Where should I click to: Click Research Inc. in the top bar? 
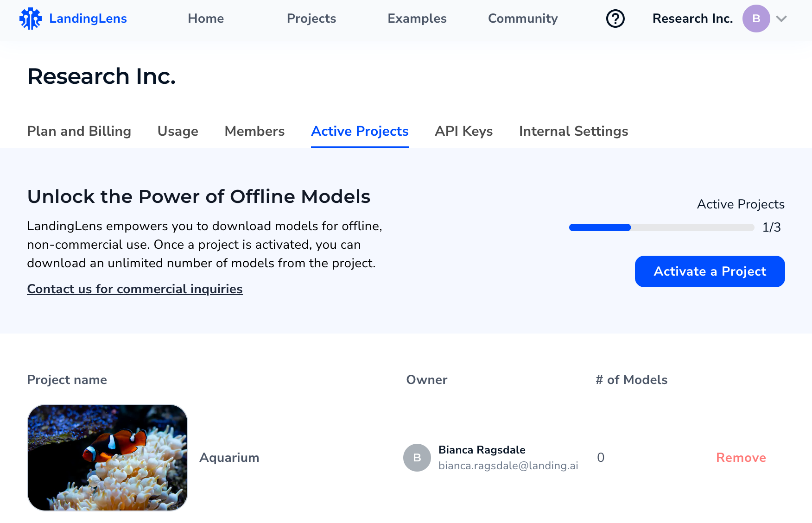point(692,19)
